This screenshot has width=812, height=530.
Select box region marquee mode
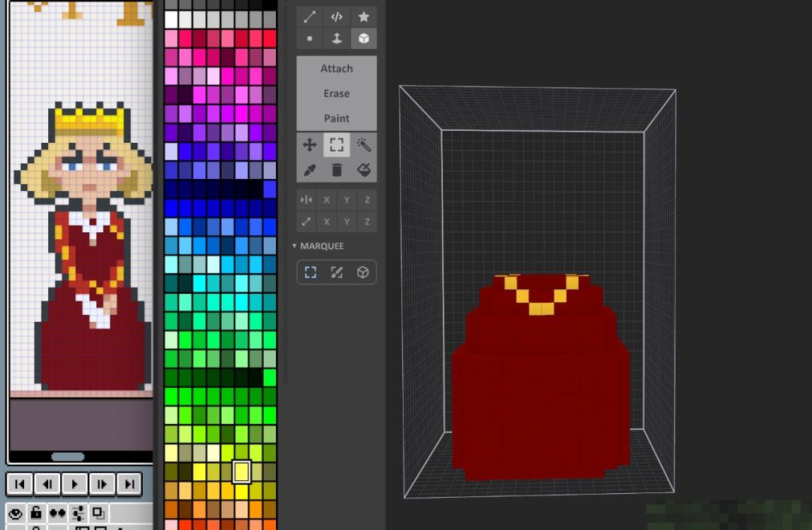(x=363, y=272)
